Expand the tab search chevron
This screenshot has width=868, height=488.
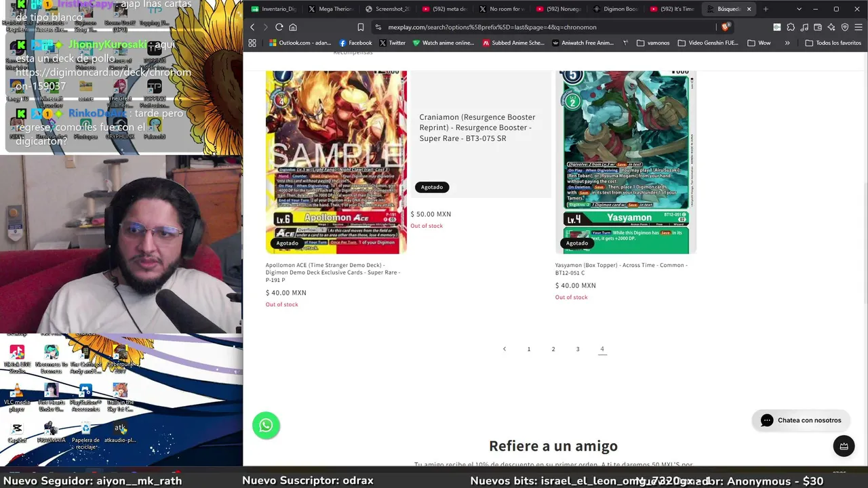(x=799, y=9)
